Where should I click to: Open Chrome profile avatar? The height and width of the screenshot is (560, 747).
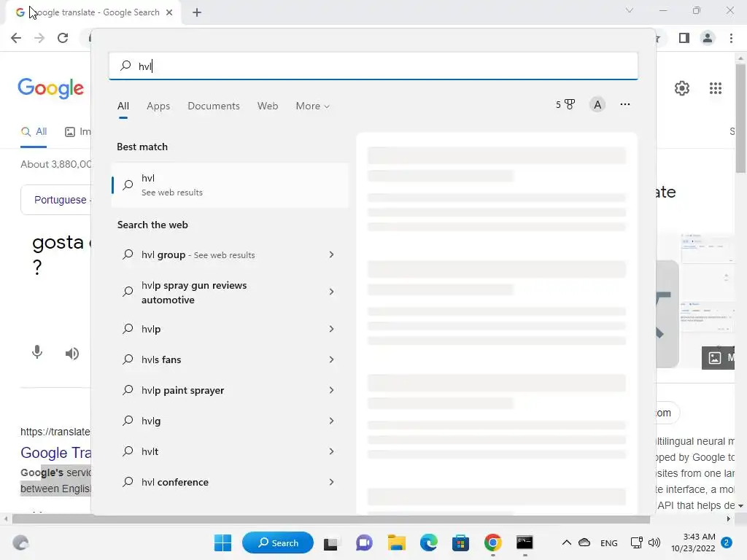708,38
